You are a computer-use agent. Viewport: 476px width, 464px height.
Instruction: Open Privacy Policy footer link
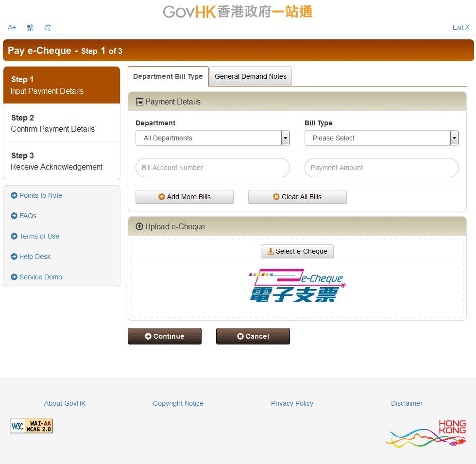292,404
